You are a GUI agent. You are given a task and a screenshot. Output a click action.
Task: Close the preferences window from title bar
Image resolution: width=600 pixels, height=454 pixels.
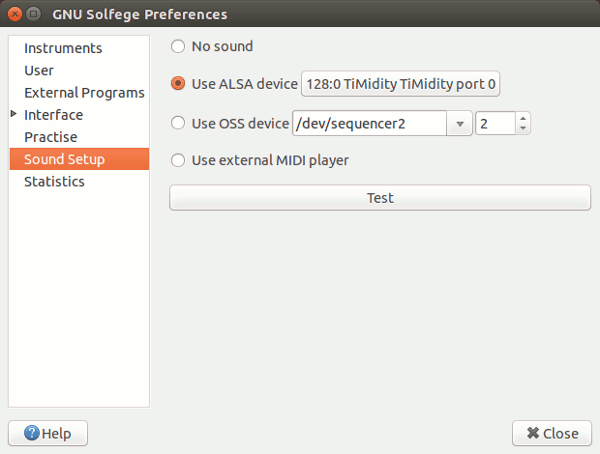tap(12, 14)
